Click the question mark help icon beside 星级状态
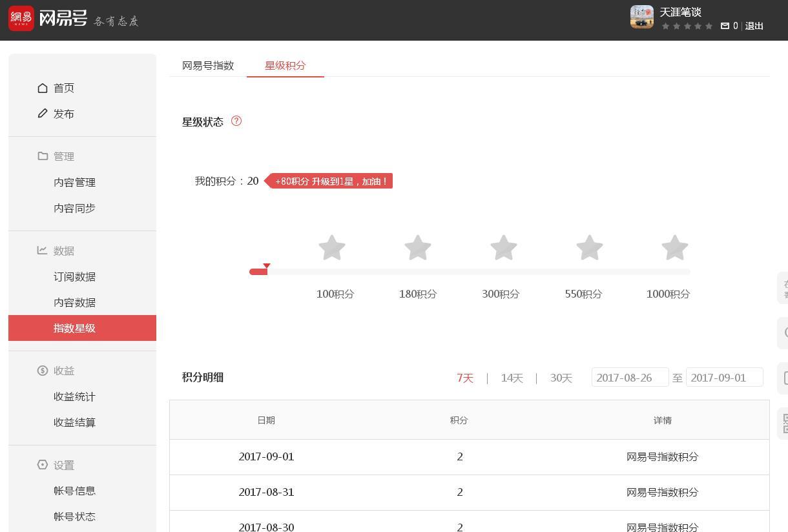Screen dimensions: 788x532 (236, 121)
